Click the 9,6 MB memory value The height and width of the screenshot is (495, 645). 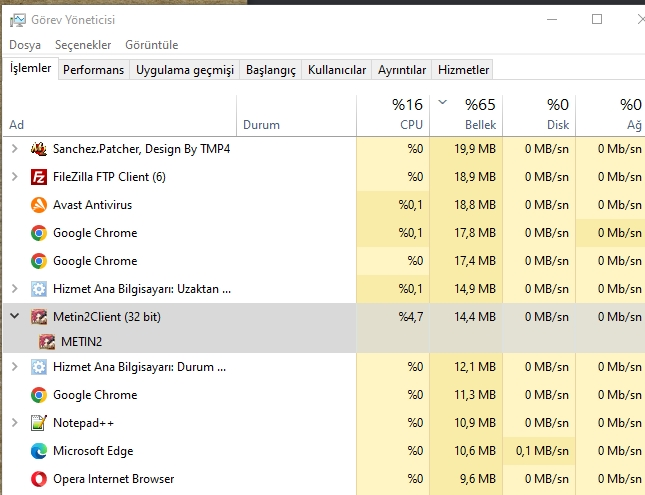point(478,479)
